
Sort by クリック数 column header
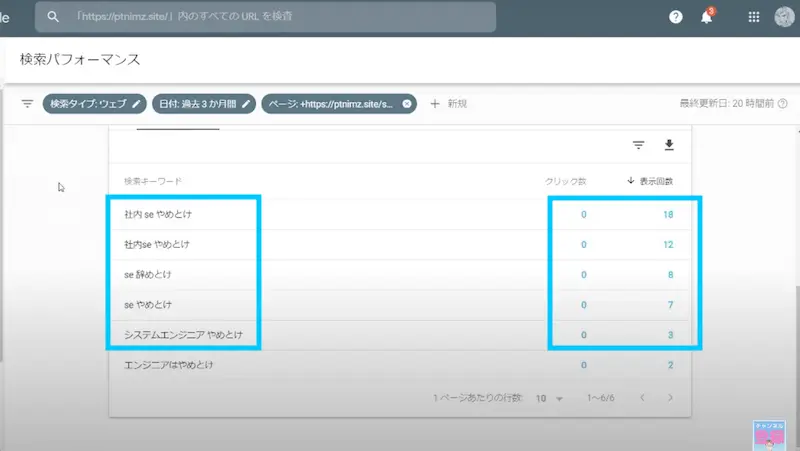565,181
